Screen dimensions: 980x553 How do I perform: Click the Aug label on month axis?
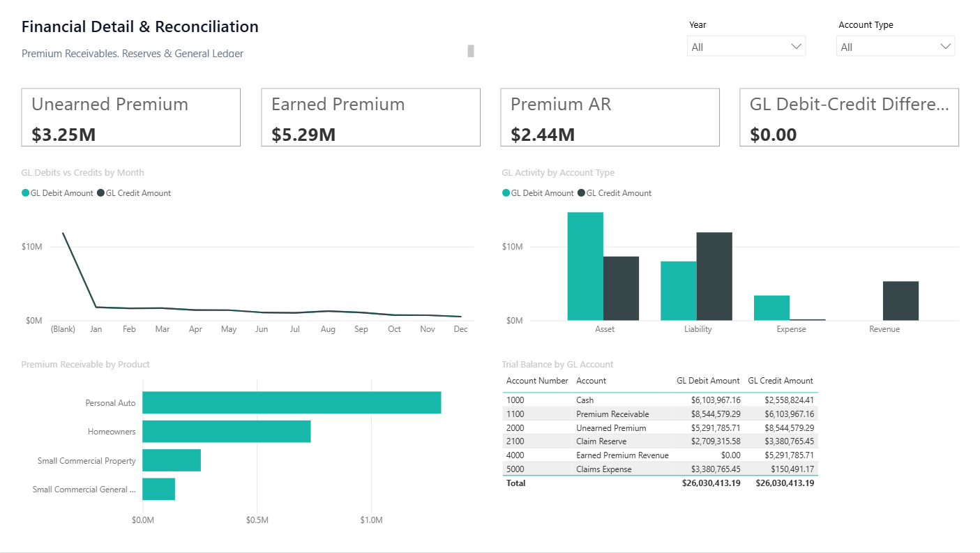(x=328, y=329)
